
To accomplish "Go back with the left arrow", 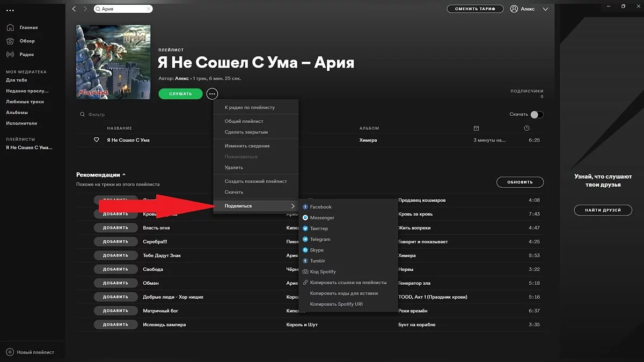I will (x=74, y=9).
